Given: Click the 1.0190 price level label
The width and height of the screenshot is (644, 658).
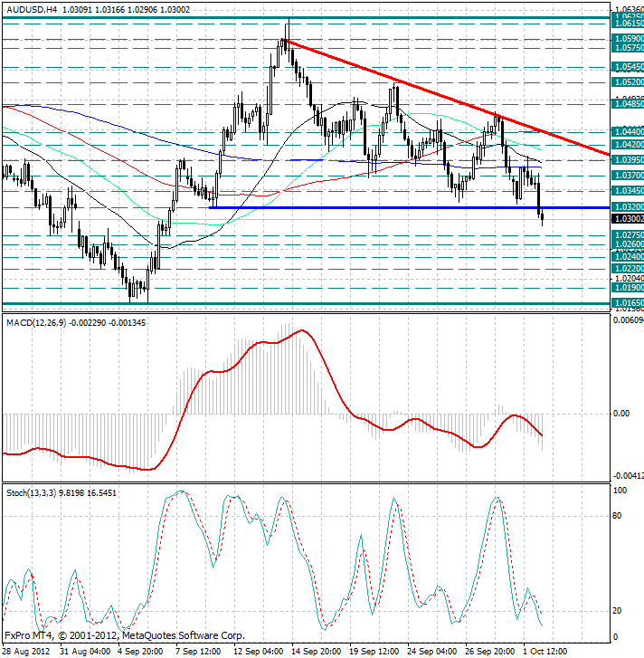Looking at the screenshot, I should (628, 288).
